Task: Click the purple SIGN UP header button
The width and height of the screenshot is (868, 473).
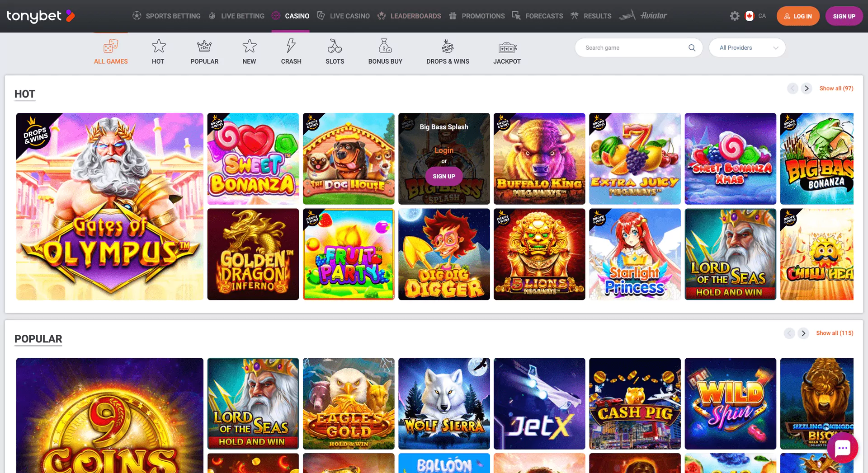Action: point(844,16)
